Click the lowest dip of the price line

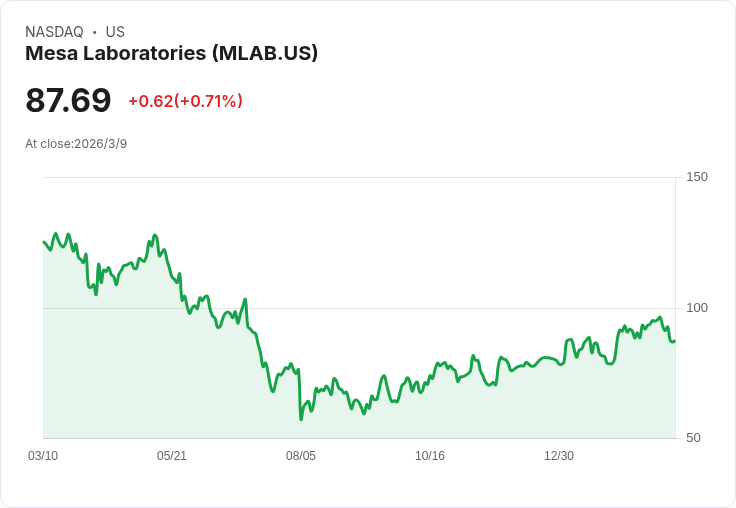pyautogui.click(x=301, y=418)
